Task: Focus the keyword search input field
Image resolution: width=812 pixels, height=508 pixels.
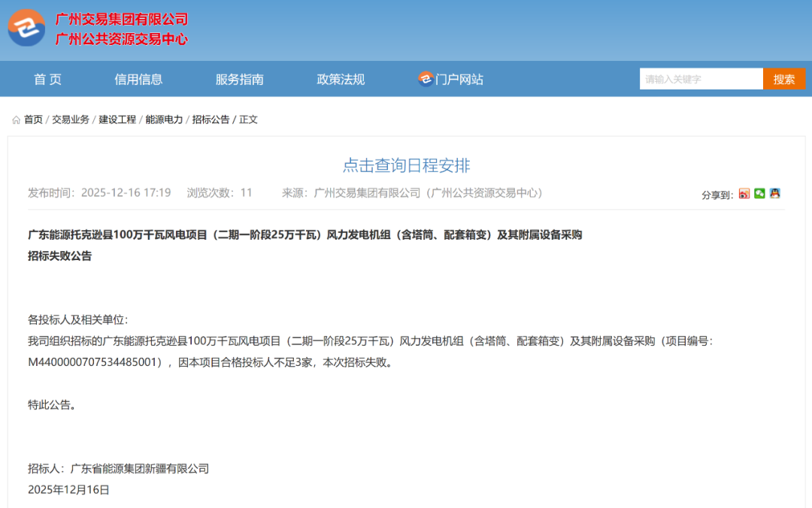Action: (x=701, y=79)
